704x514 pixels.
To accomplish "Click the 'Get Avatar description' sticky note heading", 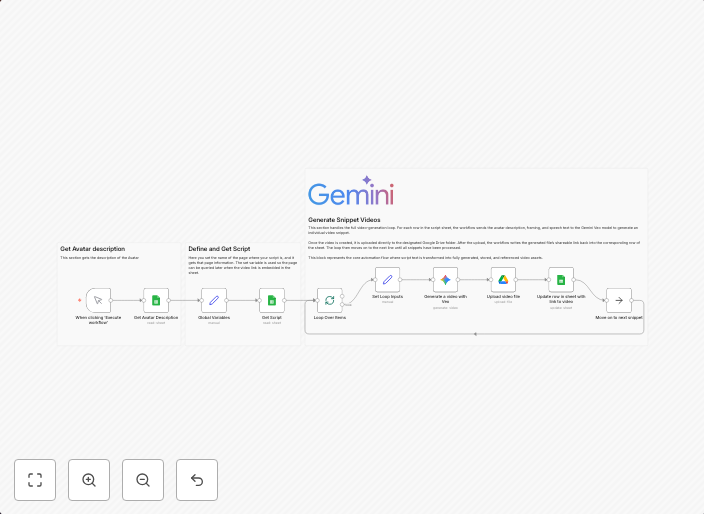I will [92, 249].
